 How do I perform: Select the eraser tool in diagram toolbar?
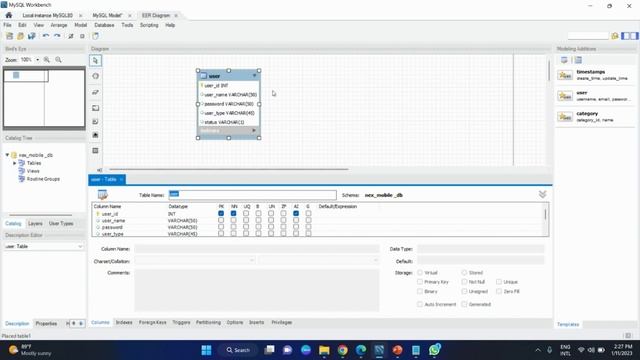click(96, 92)
